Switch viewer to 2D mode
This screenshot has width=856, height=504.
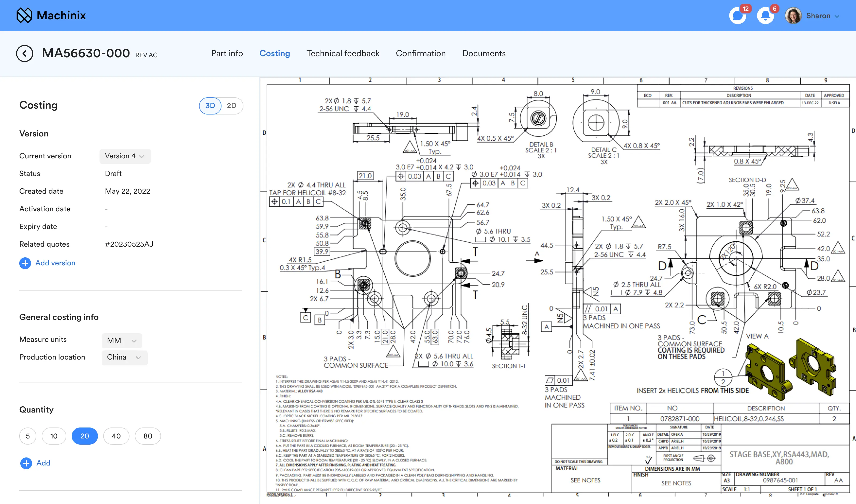pos(232,106)
